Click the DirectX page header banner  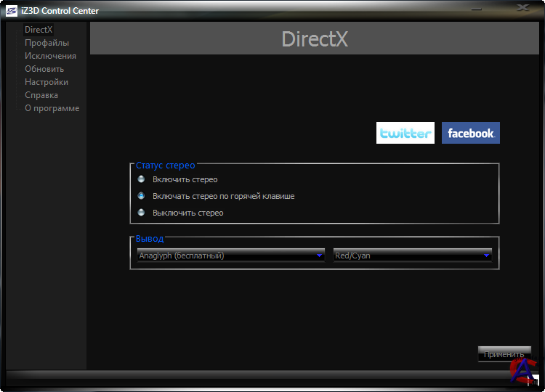(315, 39)
